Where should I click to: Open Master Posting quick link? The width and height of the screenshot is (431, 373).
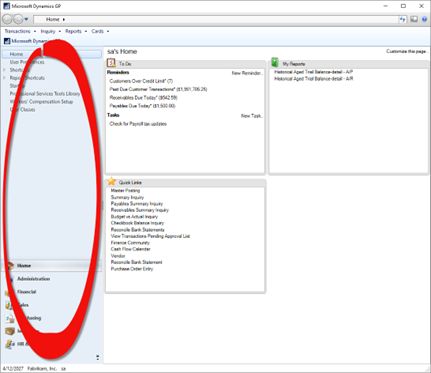click(x=125, y=191)
